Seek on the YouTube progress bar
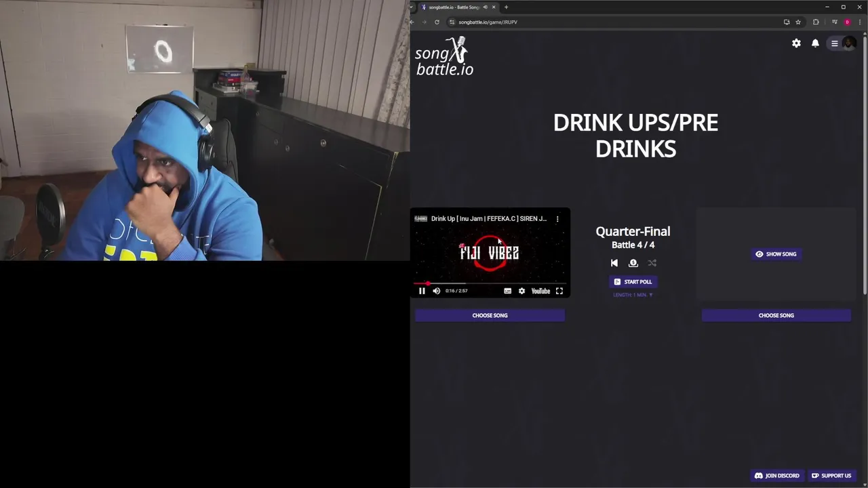The image size is (868, 488). (490, 283)
